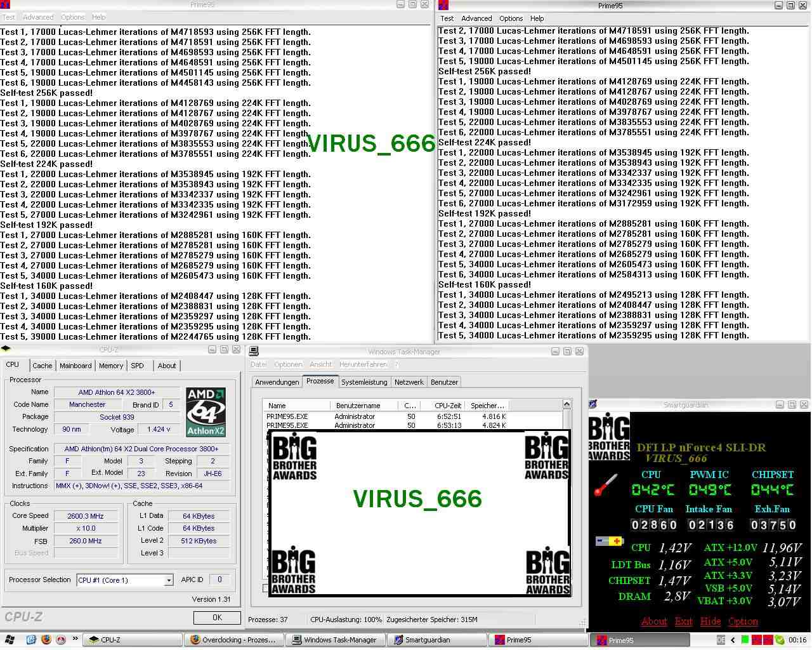Image resolution: width=812 pixels, height=650 pixels.
Task: Open Systemleistung tab in Task-Manager
Action: [x=364, y=382]
